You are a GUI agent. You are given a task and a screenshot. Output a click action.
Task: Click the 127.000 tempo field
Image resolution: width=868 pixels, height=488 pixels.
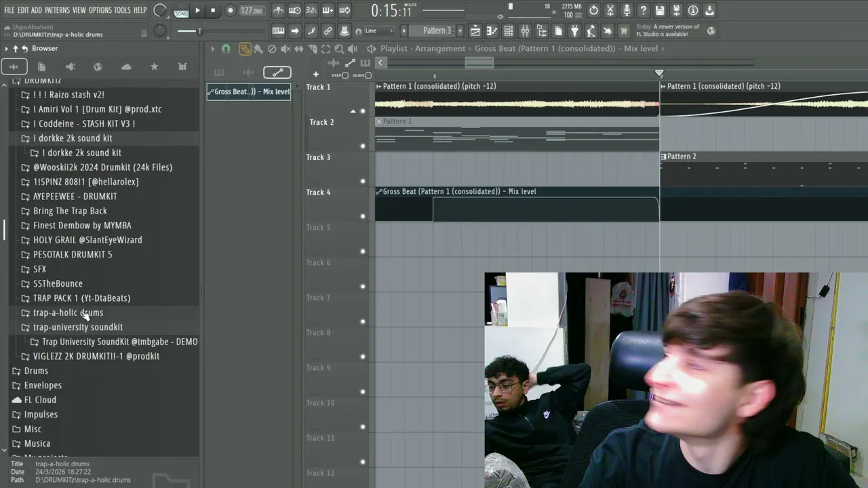251,10
